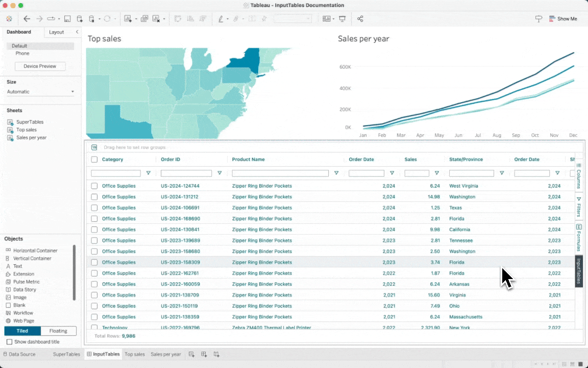Collapse the Dashboard side pane chevron
588x368 pixels.
tap(77, 32)
